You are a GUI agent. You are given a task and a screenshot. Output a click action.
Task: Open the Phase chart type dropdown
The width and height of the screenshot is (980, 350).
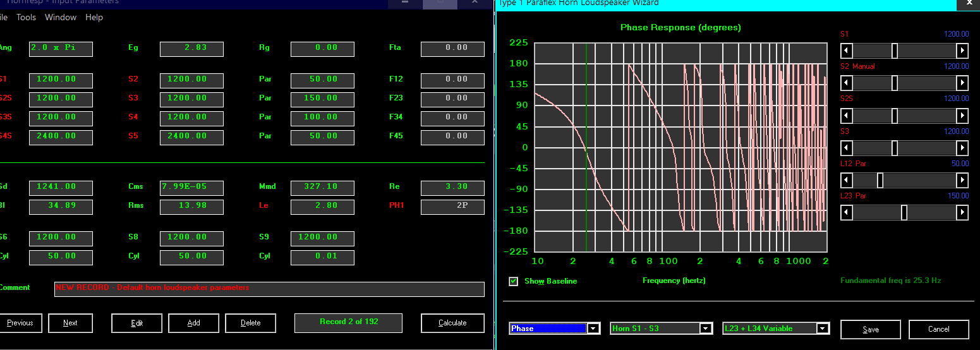pyautogui.click(x=594, y=329)
